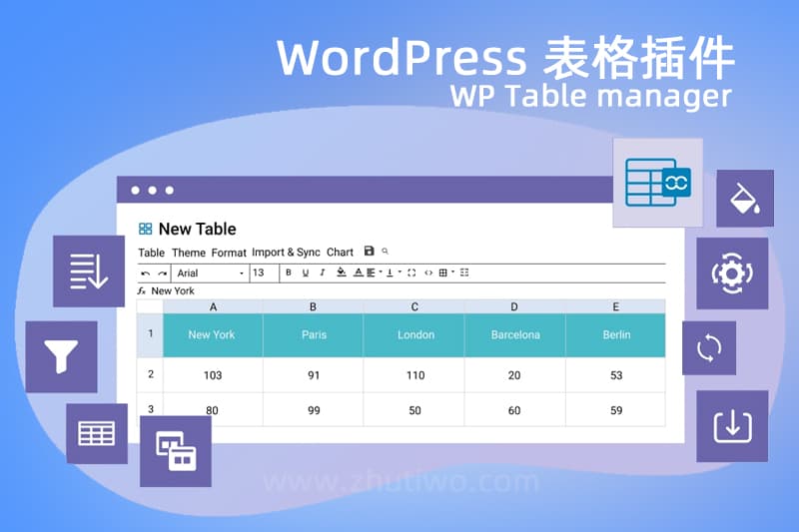Click the cell with value 110

pyautogui.click(x=414, y=375)
